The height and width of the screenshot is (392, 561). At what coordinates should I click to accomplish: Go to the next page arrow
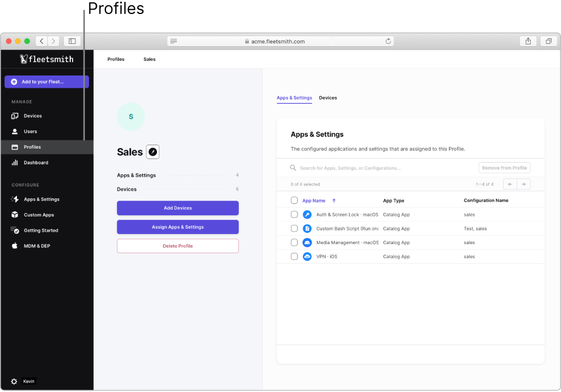524,184
